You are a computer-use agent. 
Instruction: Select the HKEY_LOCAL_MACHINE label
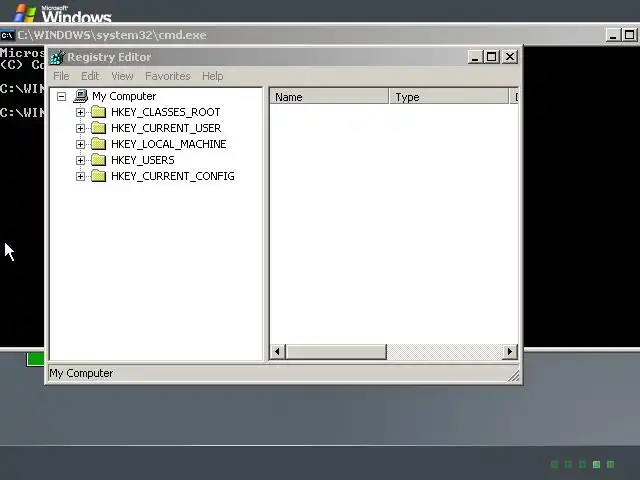click(169, 144)
